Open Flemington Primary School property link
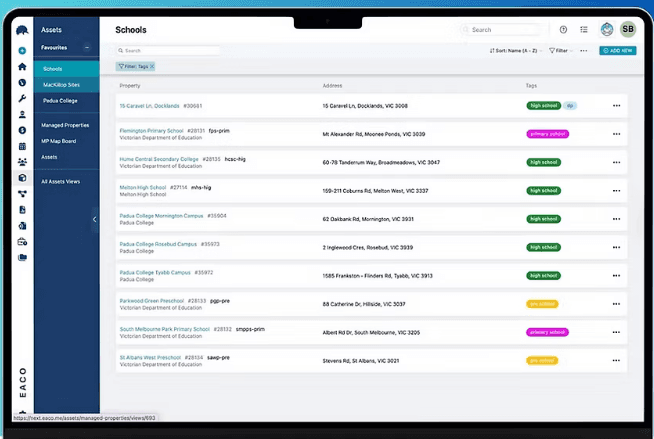Screen dimensions: 654x439 point(151,130)
